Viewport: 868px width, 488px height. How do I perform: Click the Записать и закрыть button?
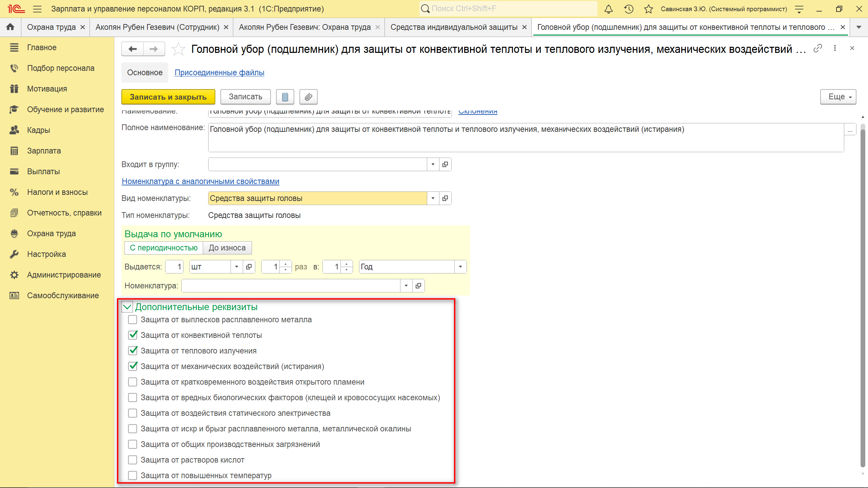coord(168,97)
